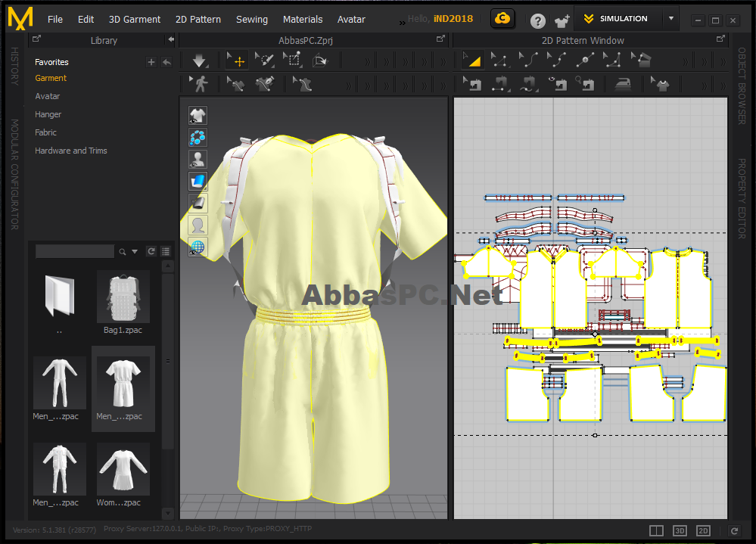Collapse the Library panel arrow
The height and width of the screenshot is (544, 756).
pyautogui.click(x=171, y=40)
